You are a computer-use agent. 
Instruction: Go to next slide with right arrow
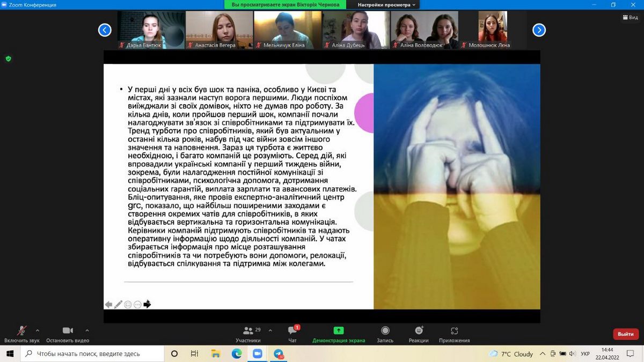[x=147, y=305]
